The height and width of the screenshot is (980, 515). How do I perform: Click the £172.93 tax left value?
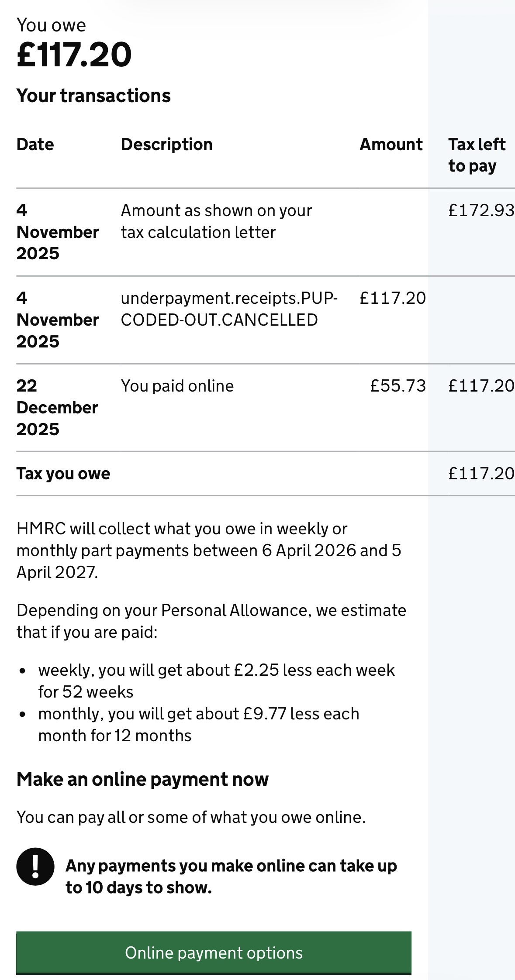[x=481, y=210]
